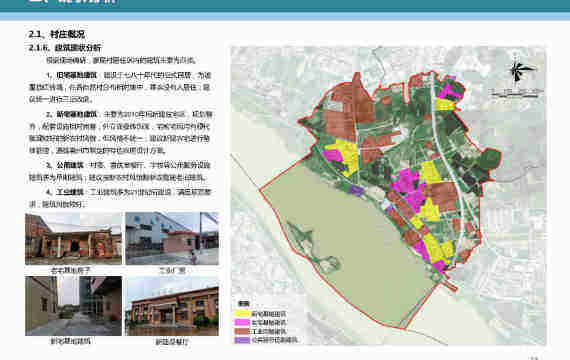Select the purple legend color swatch
The image size is (570, 360).
coord(242,340)
